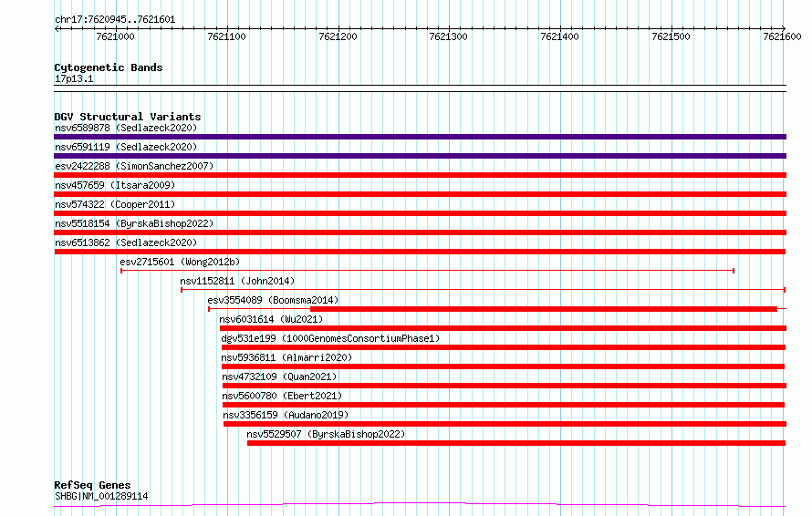Click the magenta SHBG gene line
Screen dimensions: 812x516
coord(420,504)
